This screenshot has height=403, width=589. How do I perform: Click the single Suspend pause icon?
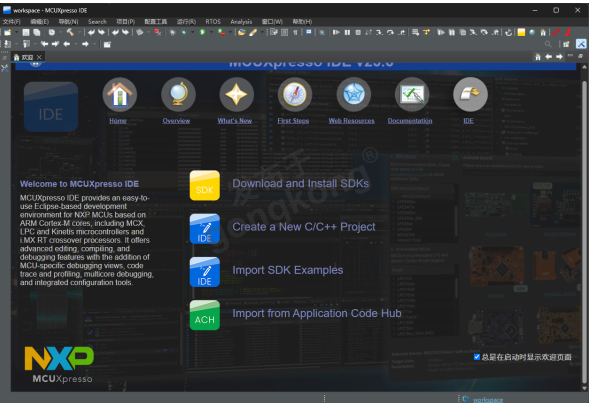[347, 33]
